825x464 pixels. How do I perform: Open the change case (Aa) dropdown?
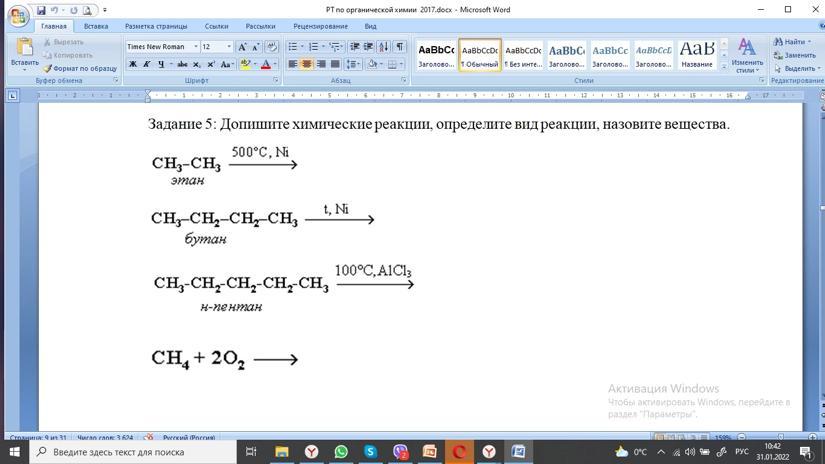pyautogui.click(x=227, y=64)
